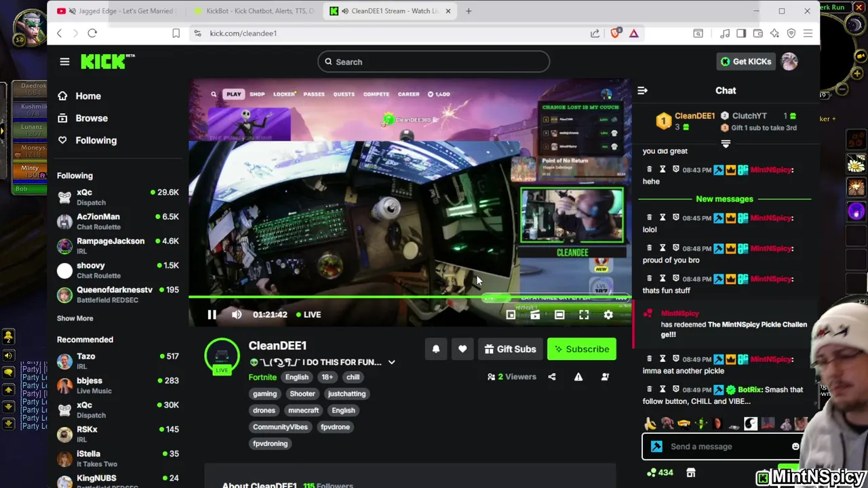Toggle picture-in-picture mini player
This screenshot has height=488, width=868.
point(511,314)
